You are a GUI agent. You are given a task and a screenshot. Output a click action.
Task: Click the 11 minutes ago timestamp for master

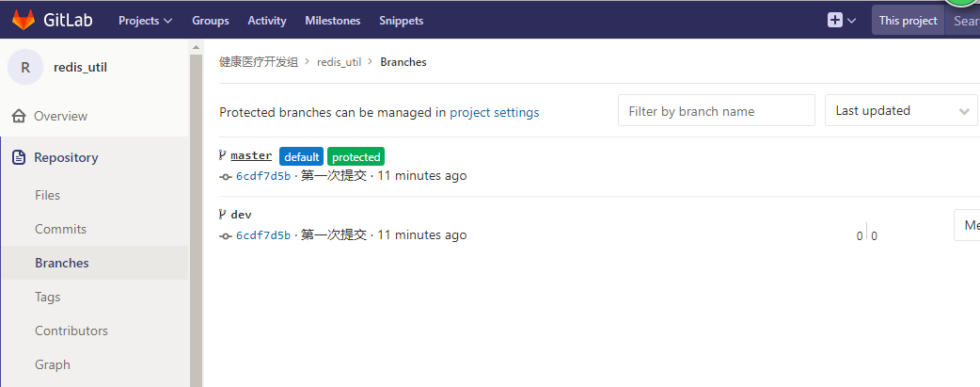[x=422, y=176]
